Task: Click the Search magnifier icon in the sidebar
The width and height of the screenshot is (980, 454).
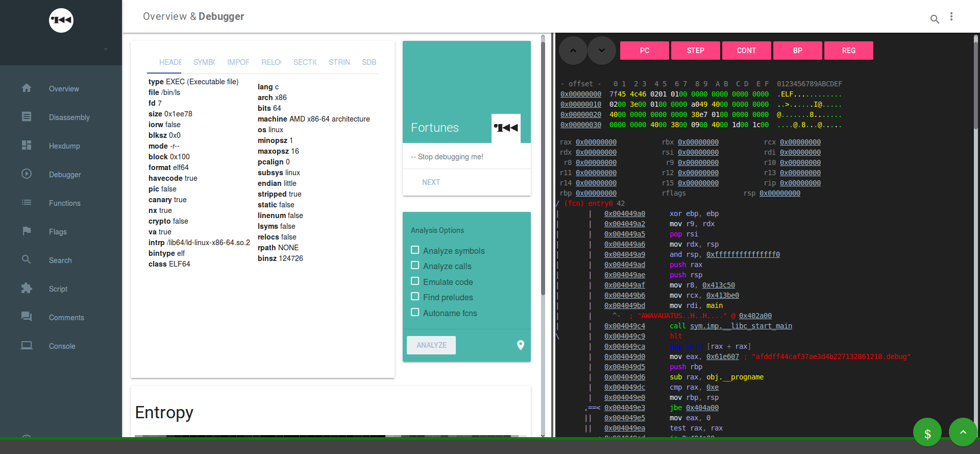Action: coord(27,259)
